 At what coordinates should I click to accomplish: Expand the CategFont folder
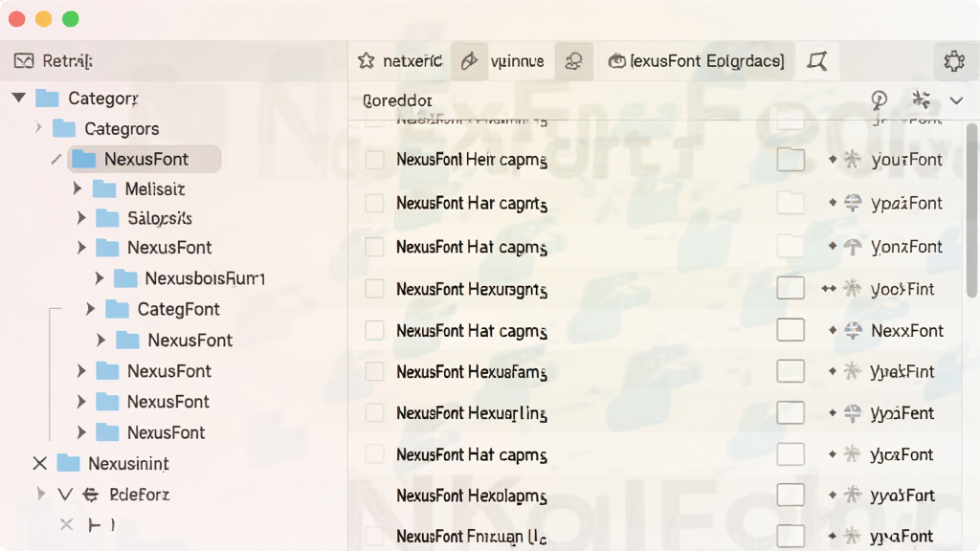point(91,309)
